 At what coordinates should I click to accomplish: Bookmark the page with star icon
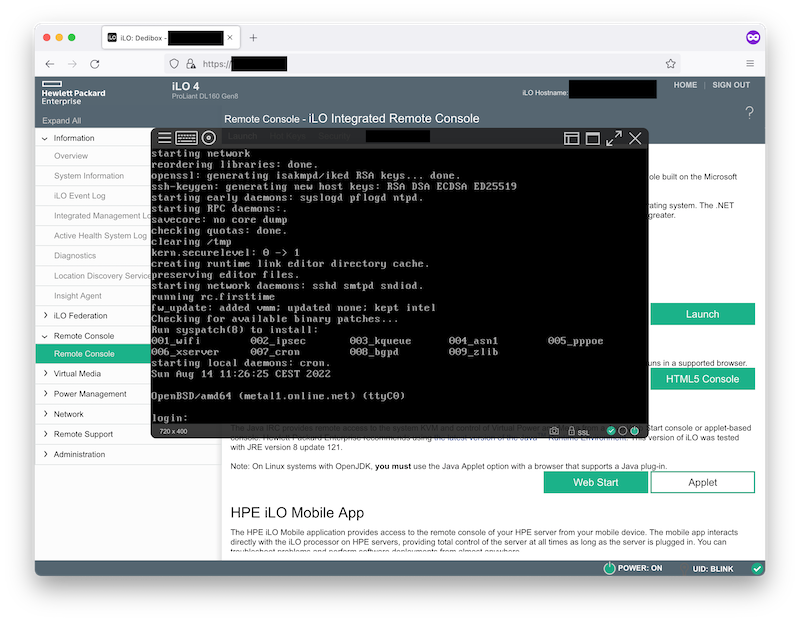pos(670,64)
